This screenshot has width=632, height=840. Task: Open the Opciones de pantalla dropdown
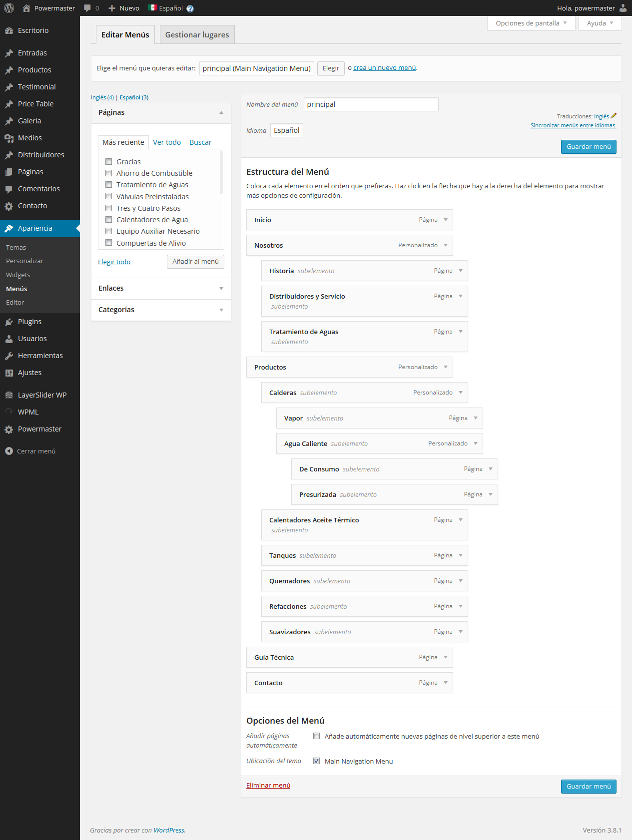tap(531, 23)
